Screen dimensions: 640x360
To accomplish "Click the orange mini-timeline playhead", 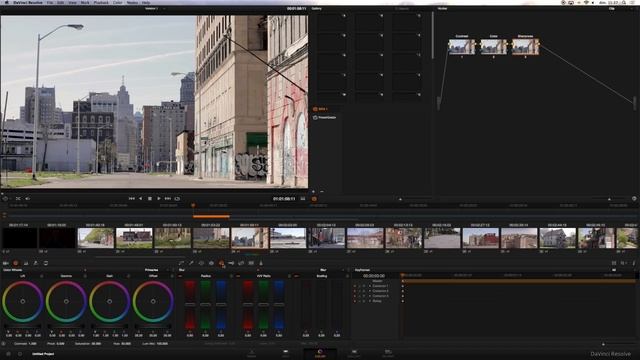I will click(193, 205).
